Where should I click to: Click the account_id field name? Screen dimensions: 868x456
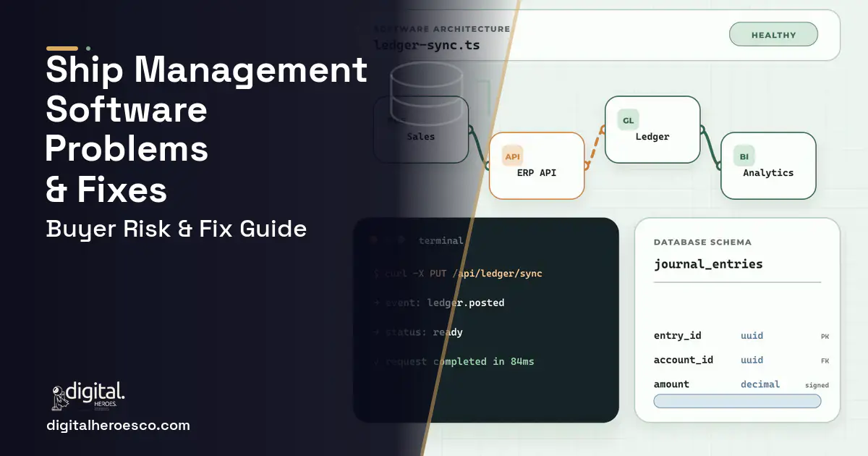(x=684, y=360)
